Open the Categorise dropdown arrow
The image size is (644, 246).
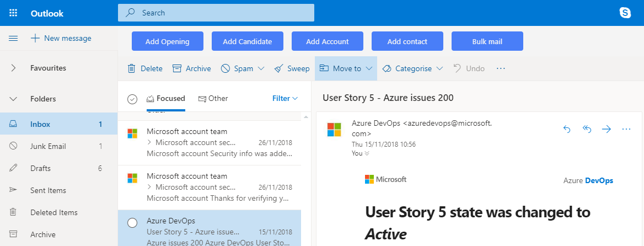439,68
